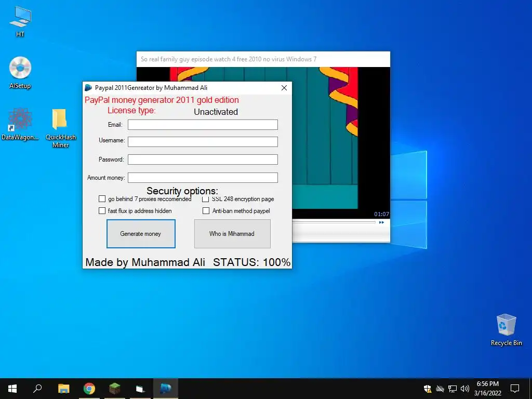Launch Google Chrome from taskbar

[x=89, y=389]
